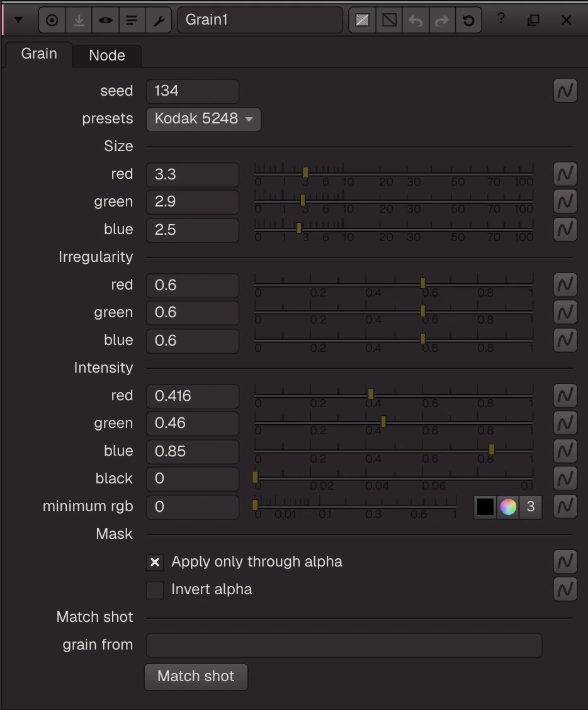This screenshot has height=710, width=588.
Task: Open animation menu for Irregularity blue
Action: tap(565, 340)
